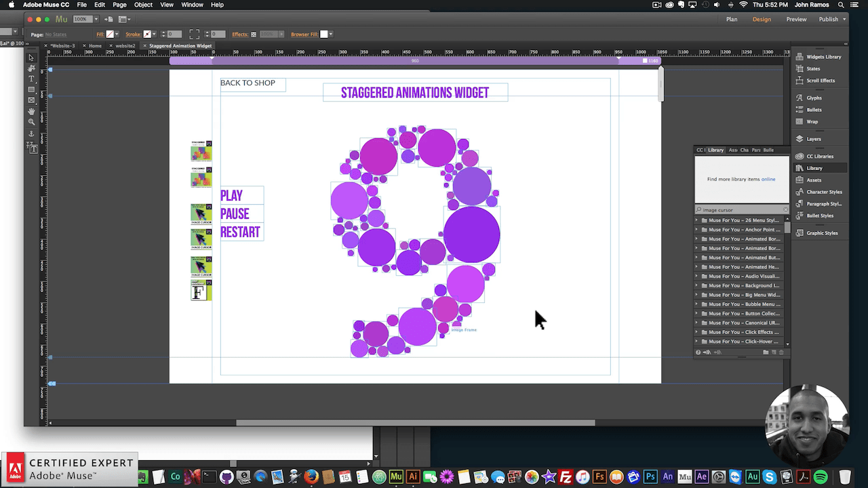Pick the Hand tool
868x488 pixels.
31,111
